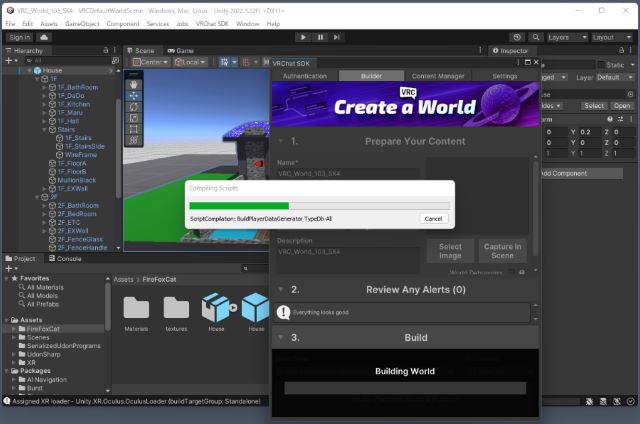Expand the 2F_BedRoom node
Screen dimensions: 640x424
point(44,214)
